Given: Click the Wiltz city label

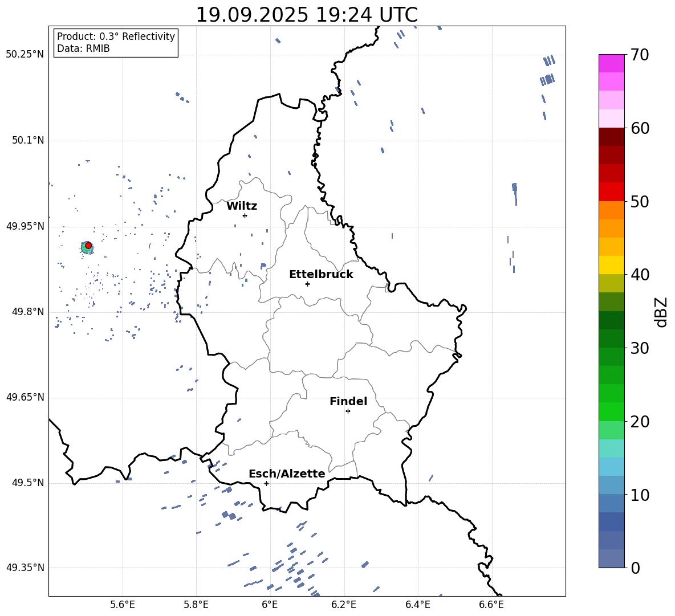Looking at the screenshot, I should 242,206.
